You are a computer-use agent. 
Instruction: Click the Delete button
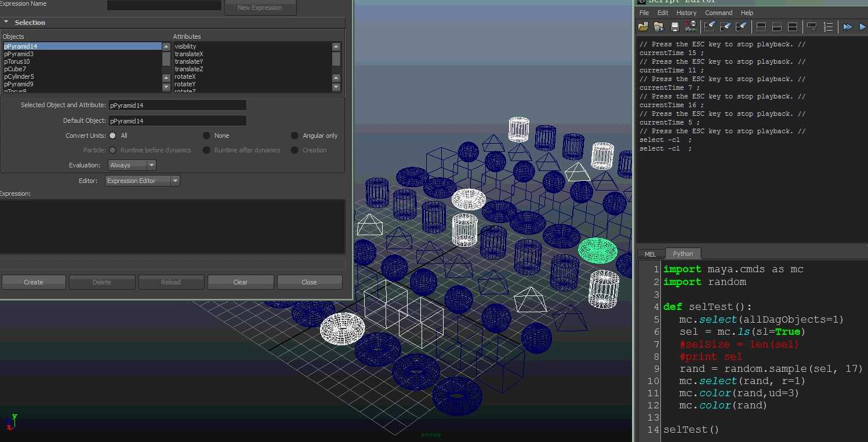tap(102, 282)
